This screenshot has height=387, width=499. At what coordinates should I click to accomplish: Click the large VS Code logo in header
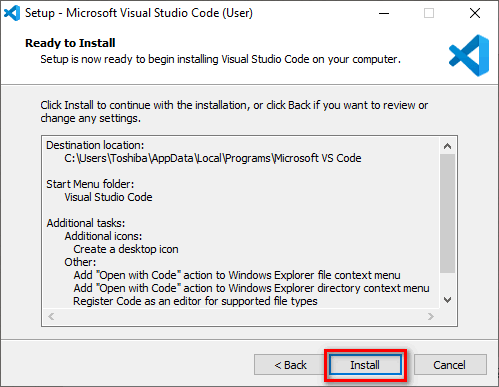(x=469, y=55)
